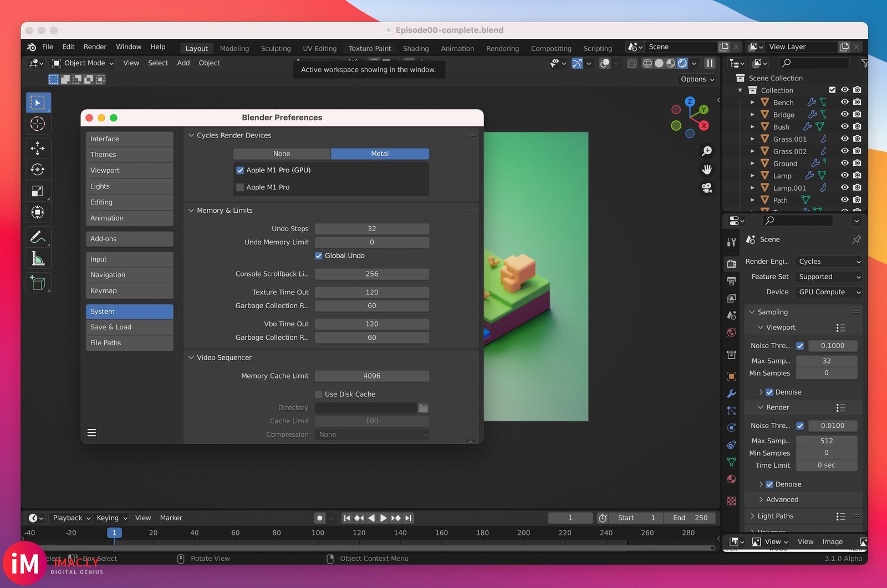Expand the Bush object in outliner

(752, 127)
